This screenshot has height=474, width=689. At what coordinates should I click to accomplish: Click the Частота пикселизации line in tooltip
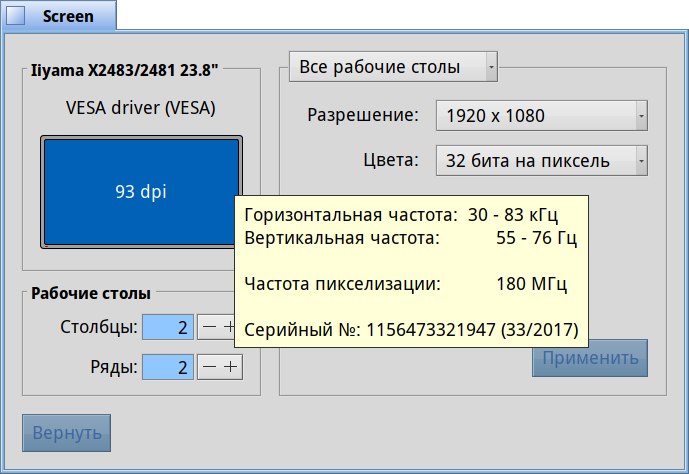click(405, 284)
